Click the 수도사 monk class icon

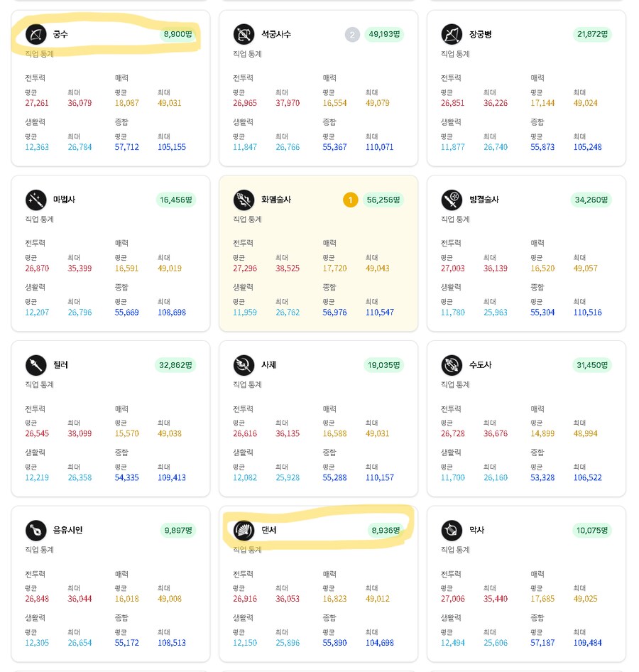(452, 365)
